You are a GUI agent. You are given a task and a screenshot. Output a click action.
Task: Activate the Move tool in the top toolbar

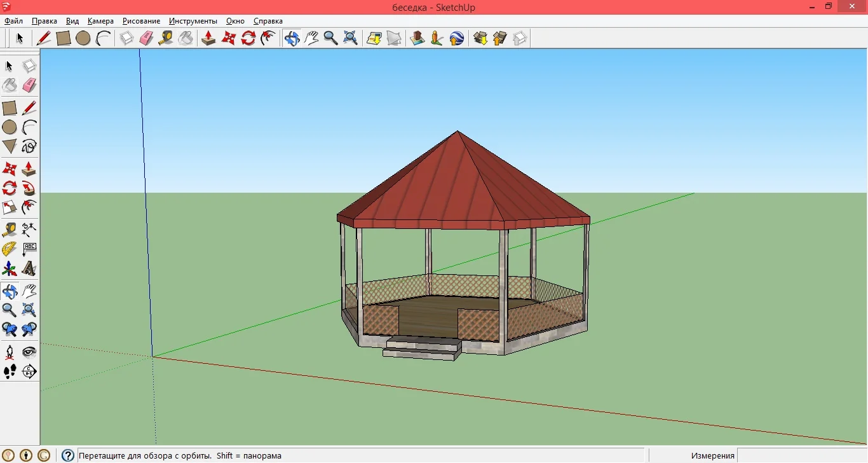[x=228, y=38]
